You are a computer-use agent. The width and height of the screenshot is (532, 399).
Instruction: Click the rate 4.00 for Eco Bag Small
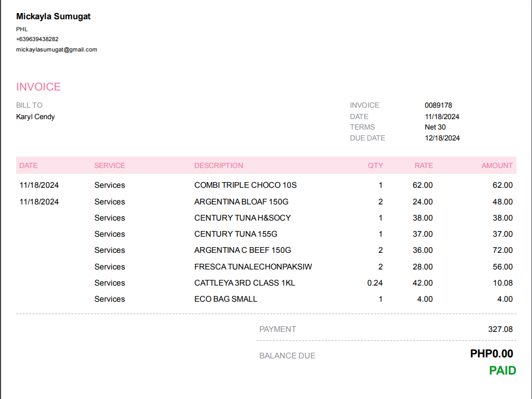(x=425, y=299)
